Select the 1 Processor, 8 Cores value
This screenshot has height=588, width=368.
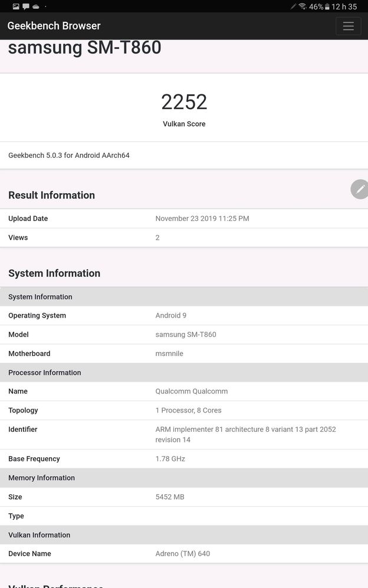[189, 411]
